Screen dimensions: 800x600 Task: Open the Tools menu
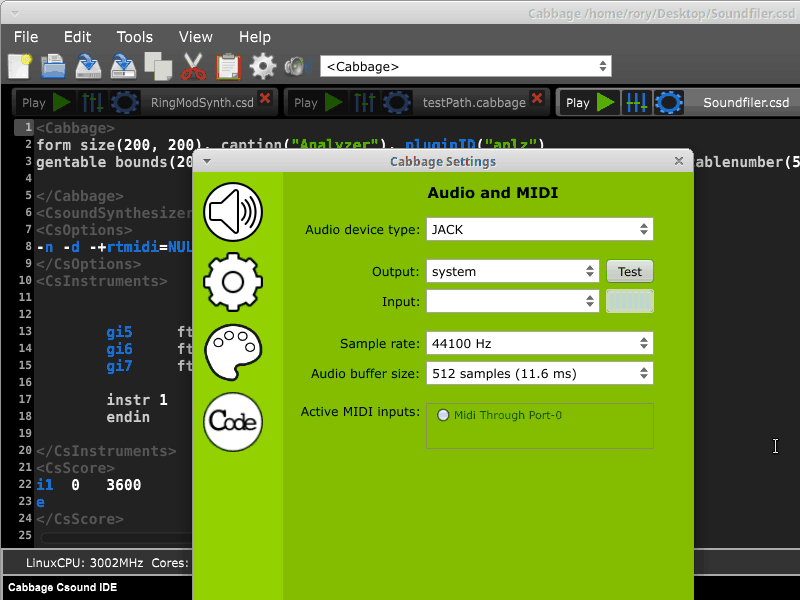135,37
